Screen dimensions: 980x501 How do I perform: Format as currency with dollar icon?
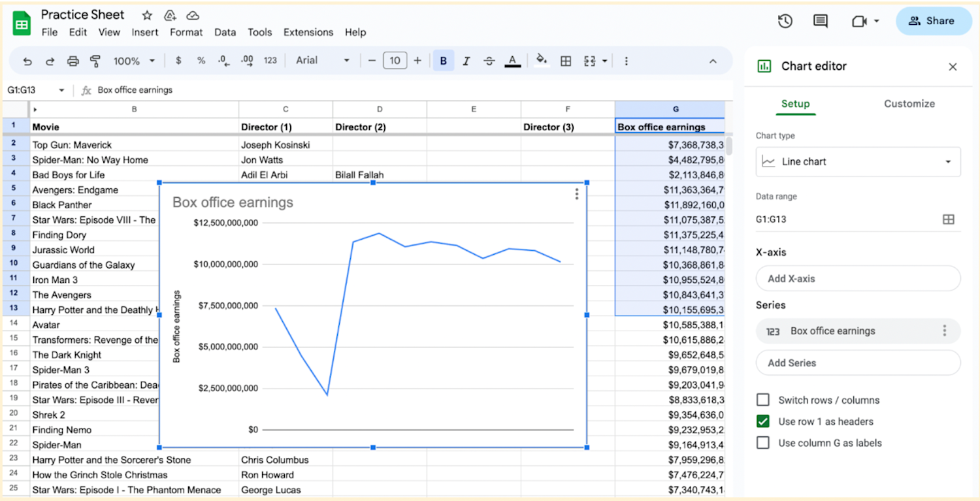[x=178, y=61]
